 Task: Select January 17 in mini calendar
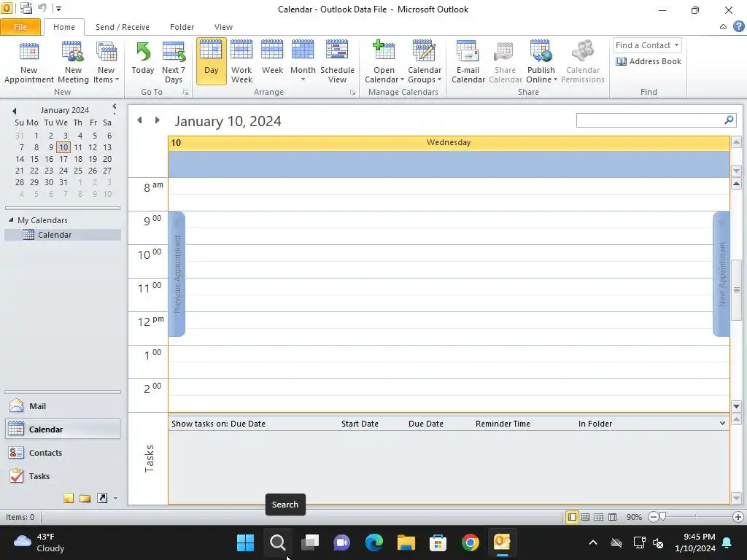pos(63,159)
